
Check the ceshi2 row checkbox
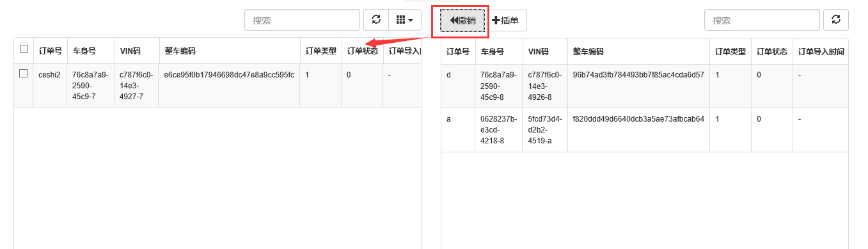point(24,74)
